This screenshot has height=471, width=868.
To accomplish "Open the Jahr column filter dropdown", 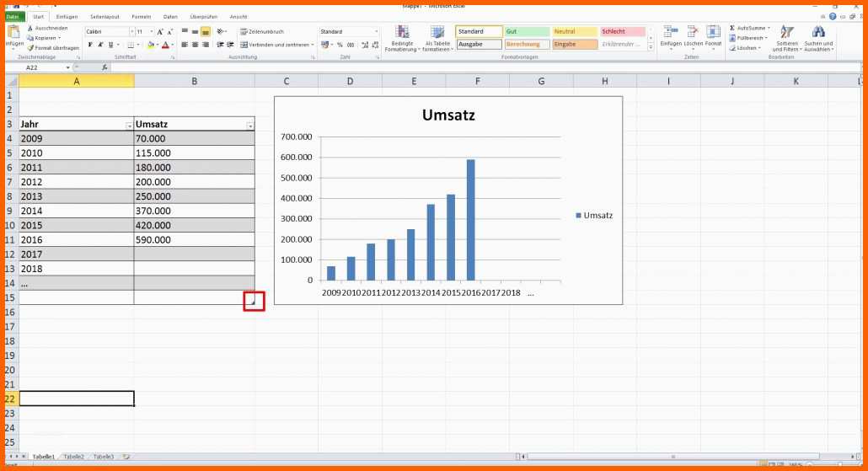I will [129, 126].
